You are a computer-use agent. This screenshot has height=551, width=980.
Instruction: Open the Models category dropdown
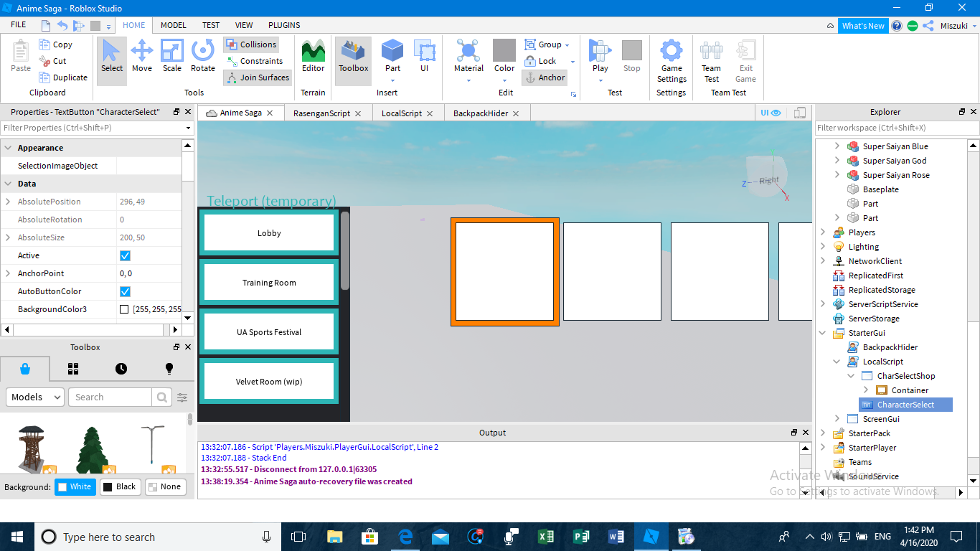35,397
